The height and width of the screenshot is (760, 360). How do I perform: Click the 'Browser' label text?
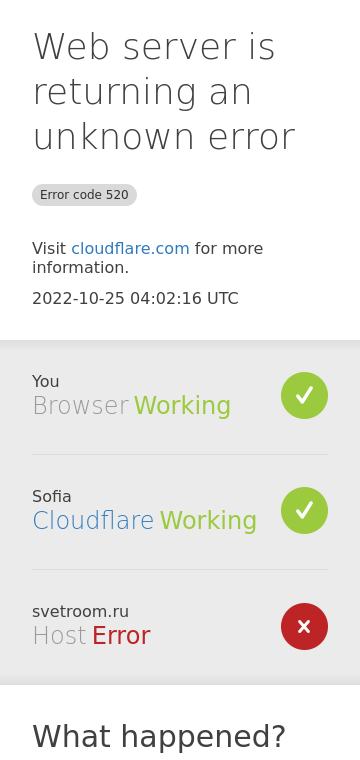80,406
